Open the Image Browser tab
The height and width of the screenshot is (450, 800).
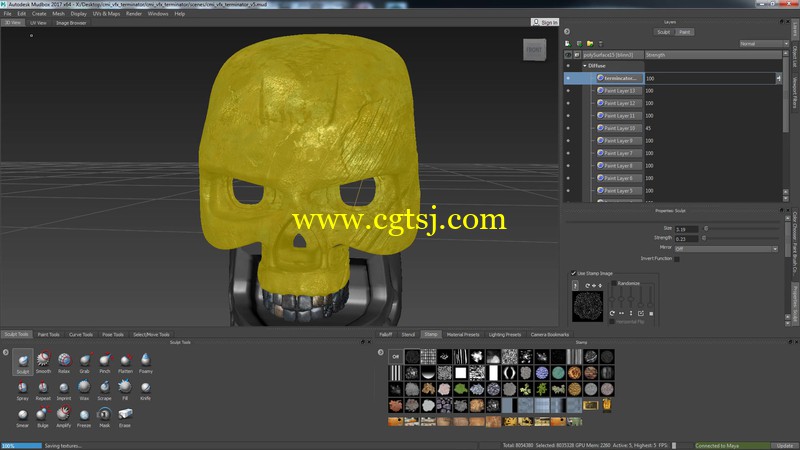71,23
